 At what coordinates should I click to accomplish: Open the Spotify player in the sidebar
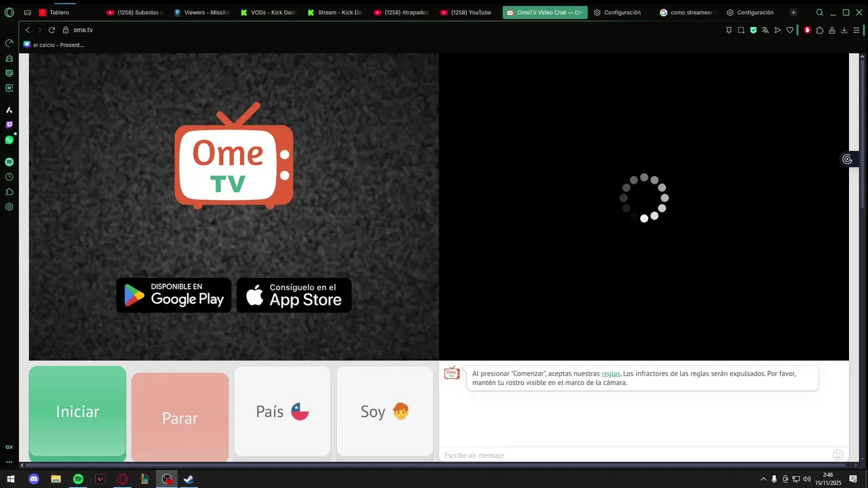click(9, 162)
